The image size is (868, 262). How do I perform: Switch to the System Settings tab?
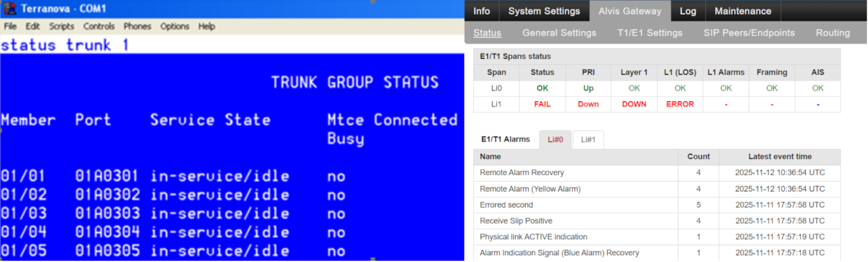coord(544,11)
